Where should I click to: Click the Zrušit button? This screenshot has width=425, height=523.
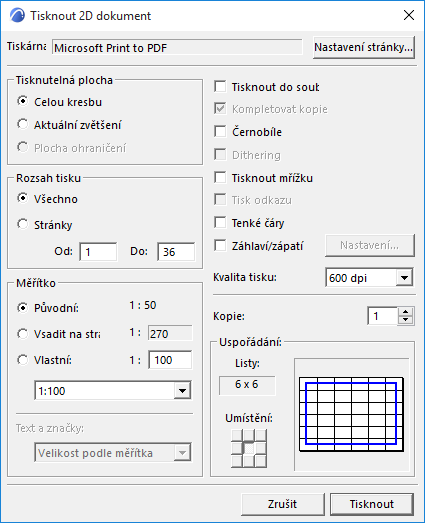pyautogui.click(x=283, y=504)
